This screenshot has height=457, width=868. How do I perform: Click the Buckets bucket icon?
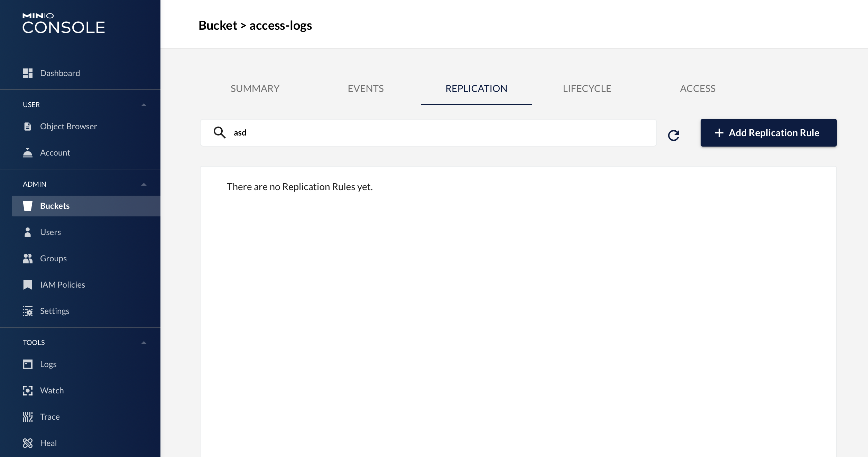(x=28, y=206)
